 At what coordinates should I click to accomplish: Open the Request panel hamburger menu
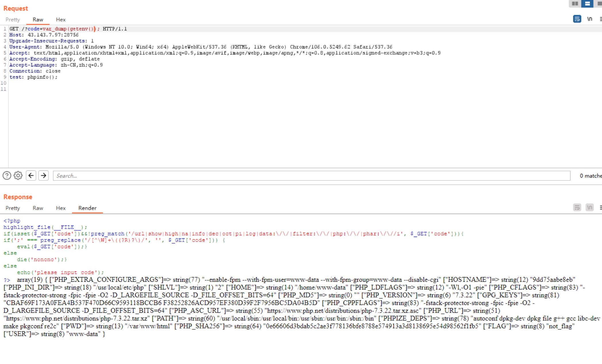click(x=601, y=19)
